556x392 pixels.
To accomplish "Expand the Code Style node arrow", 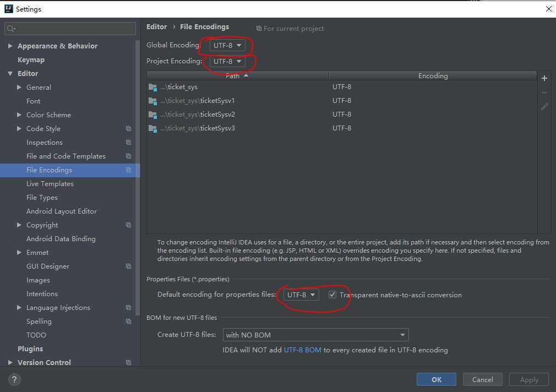I will tap(19, 128).
